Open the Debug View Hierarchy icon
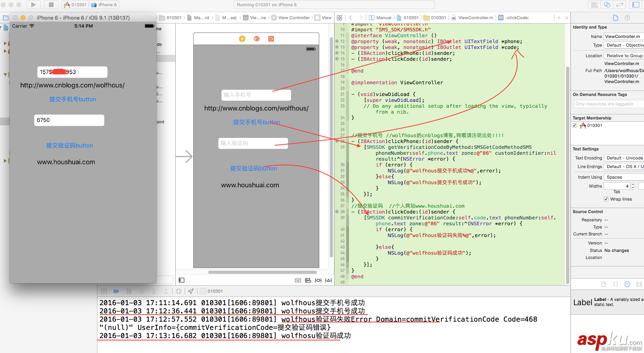This screenshot has height=353, width=644. click(x=178, y=291)
